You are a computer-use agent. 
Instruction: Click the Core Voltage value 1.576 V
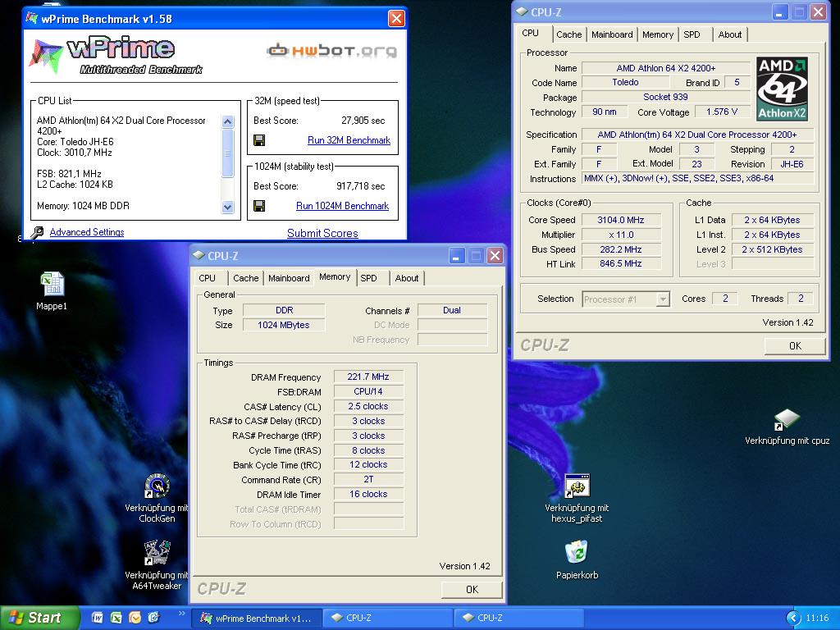tap(722, 112)
